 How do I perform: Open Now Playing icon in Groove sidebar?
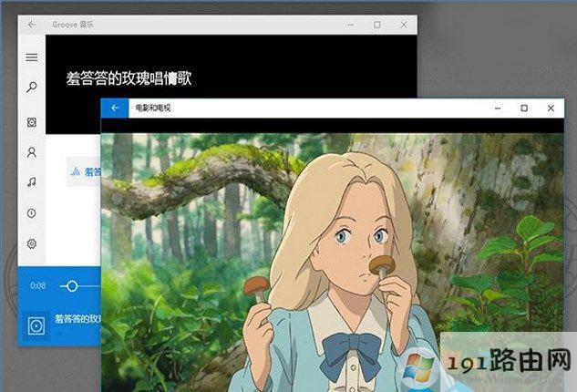point(32,213)
